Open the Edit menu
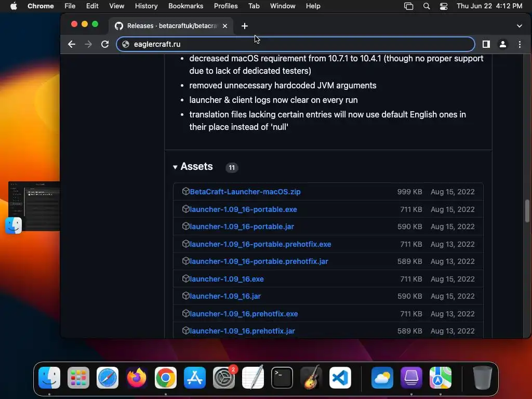 pos(92,6)
